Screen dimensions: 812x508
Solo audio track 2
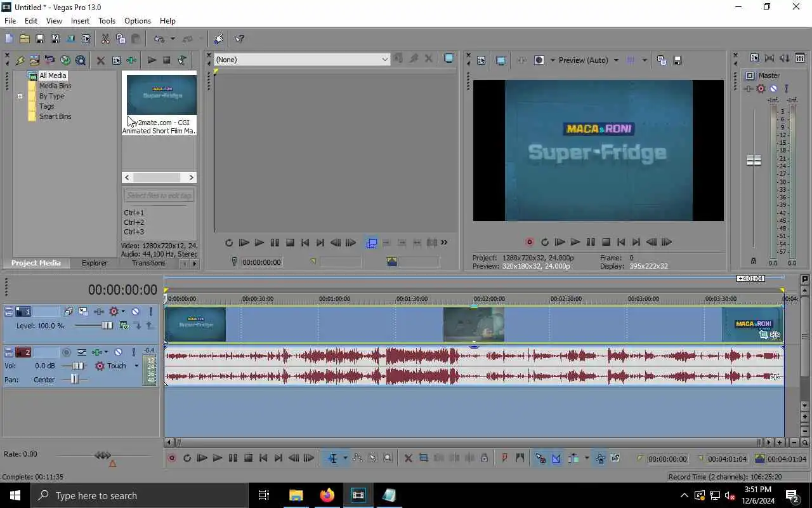coord(133,352)
